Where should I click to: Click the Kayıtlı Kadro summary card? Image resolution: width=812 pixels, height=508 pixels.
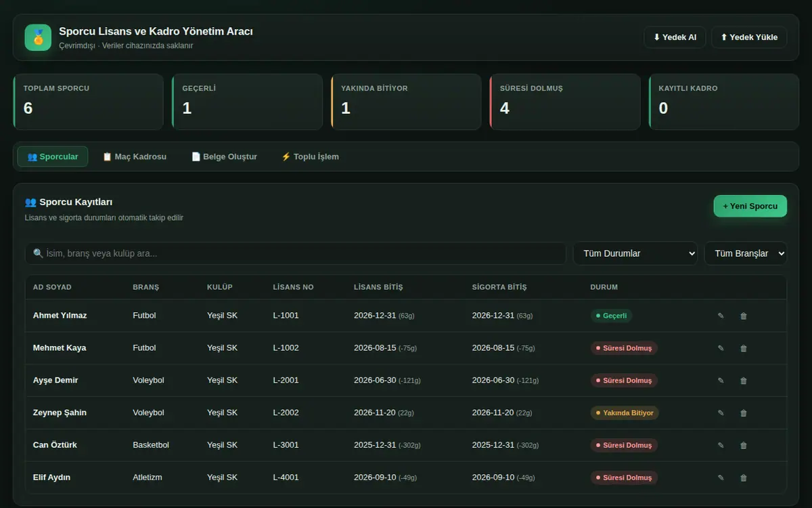point(724,102)
